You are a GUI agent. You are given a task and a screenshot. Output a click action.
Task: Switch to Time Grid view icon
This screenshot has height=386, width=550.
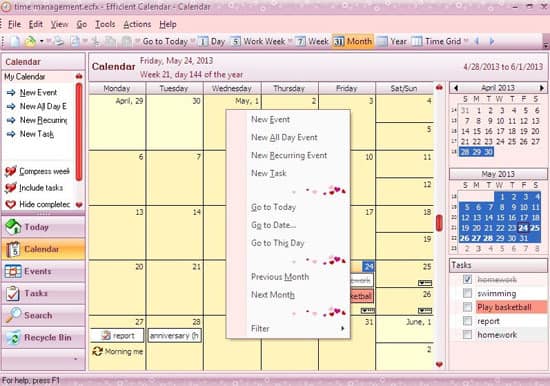(x=416, y=41)
